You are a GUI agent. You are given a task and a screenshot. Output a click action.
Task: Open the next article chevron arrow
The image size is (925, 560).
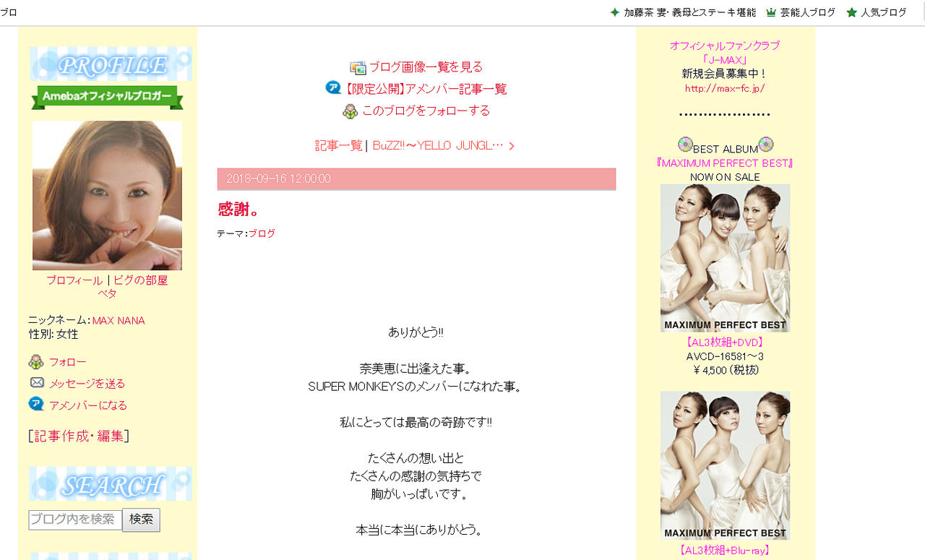pos(512,146)
